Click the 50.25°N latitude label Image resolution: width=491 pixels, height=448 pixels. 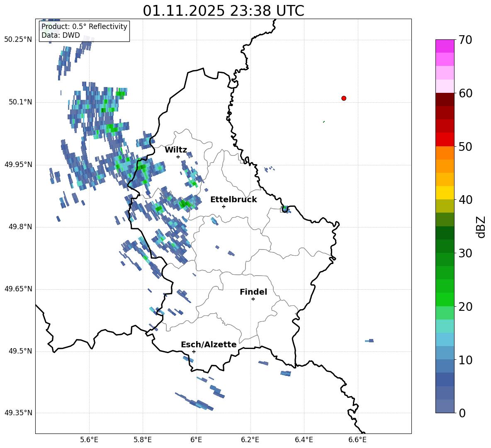[18, 40]
